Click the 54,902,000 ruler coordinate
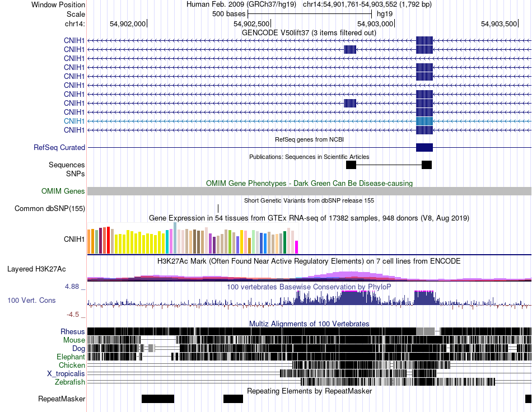 (128, 24)
